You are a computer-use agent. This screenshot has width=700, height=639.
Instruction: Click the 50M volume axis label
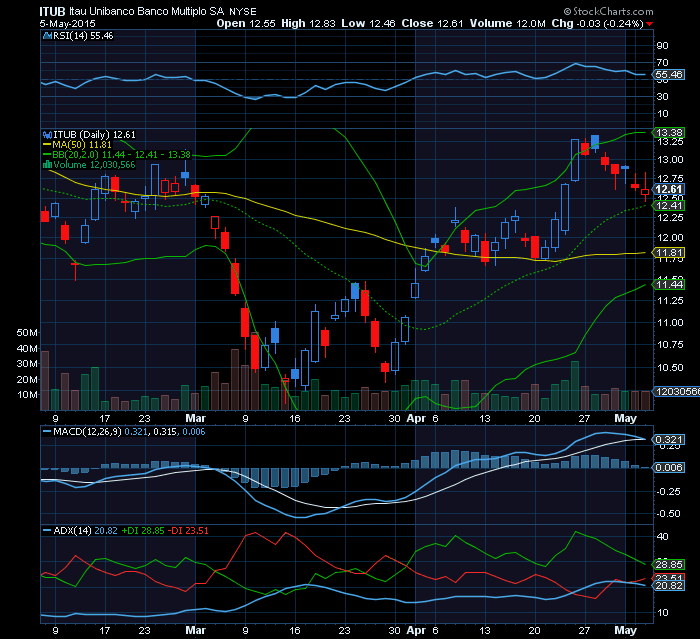(27, 333)
